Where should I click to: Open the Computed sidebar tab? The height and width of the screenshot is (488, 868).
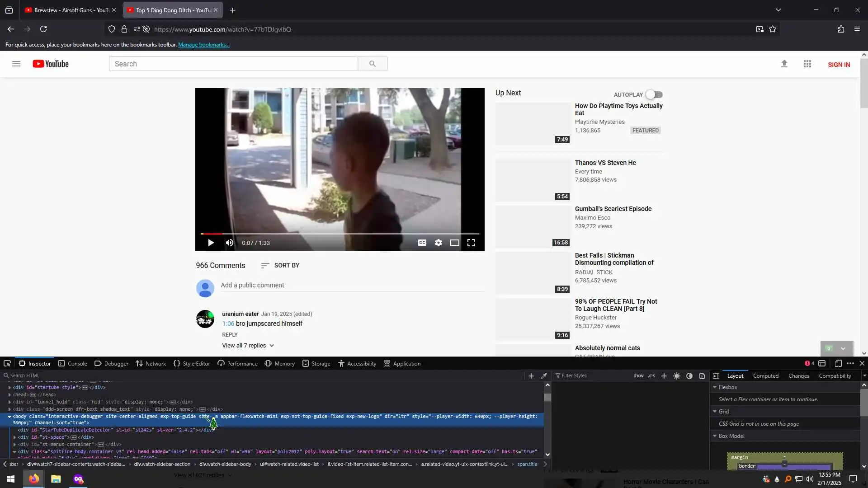point(765,375)
